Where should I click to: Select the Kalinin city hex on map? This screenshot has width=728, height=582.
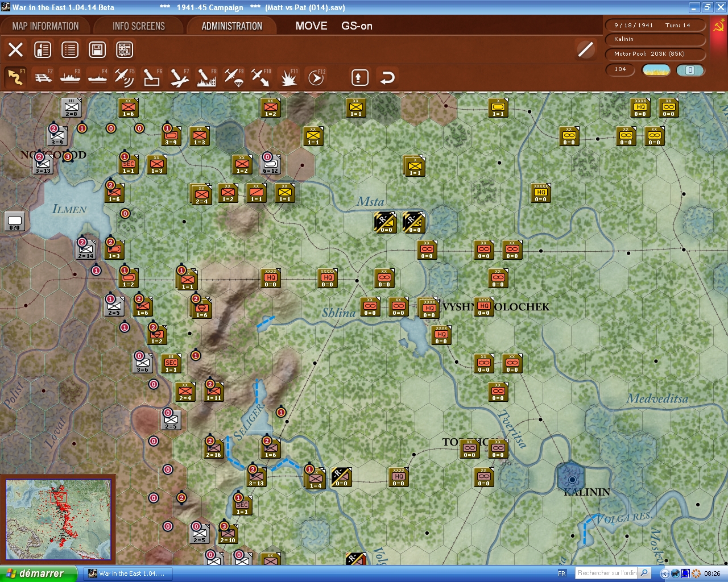click(x=571, y=479)
